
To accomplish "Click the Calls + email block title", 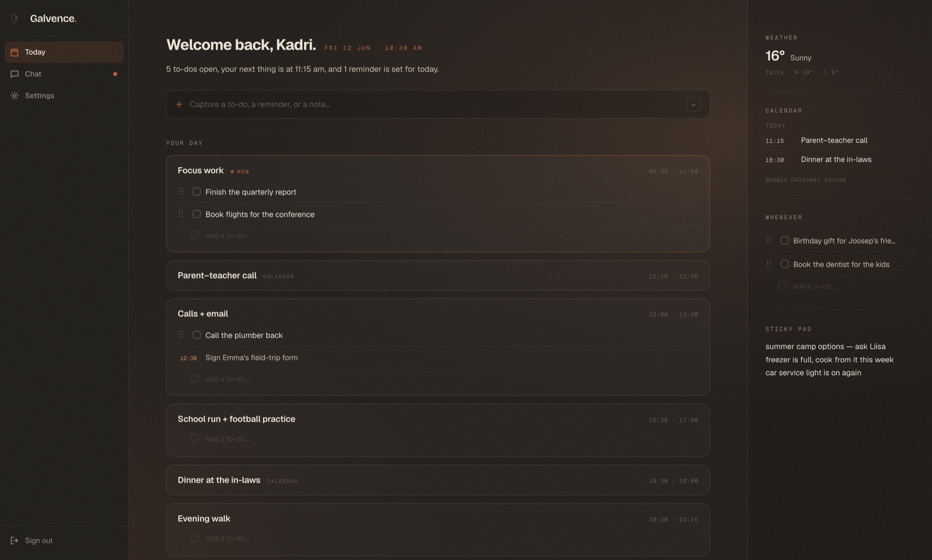I will pos(203,314).
